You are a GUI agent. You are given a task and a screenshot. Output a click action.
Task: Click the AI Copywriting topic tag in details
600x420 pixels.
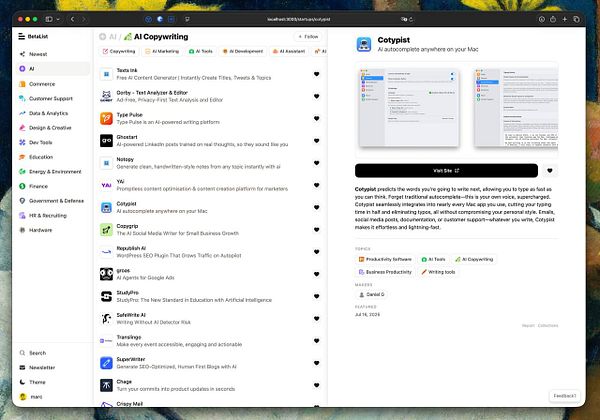coord(474,259)
